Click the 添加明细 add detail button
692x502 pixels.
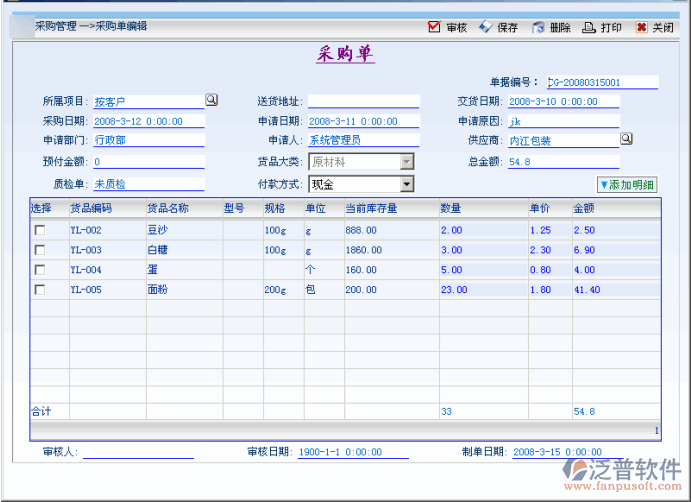point(626,184)
